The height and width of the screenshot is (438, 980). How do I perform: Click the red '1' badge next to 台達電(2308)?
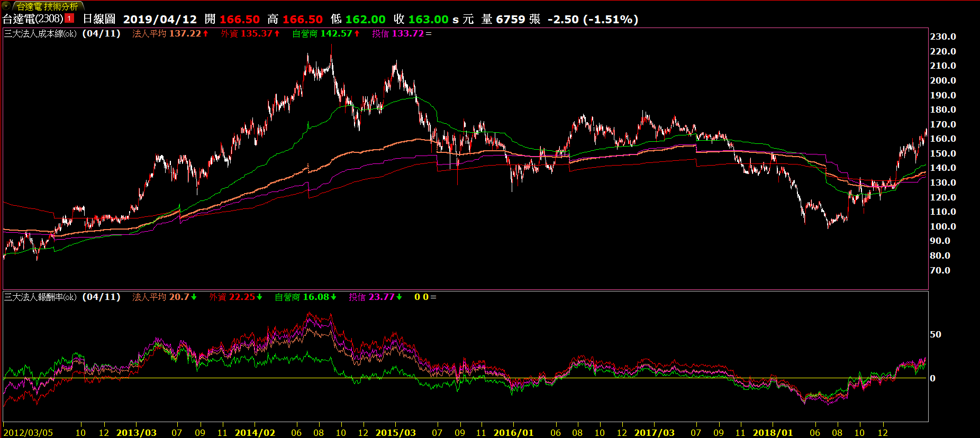[x=69, y=19]
